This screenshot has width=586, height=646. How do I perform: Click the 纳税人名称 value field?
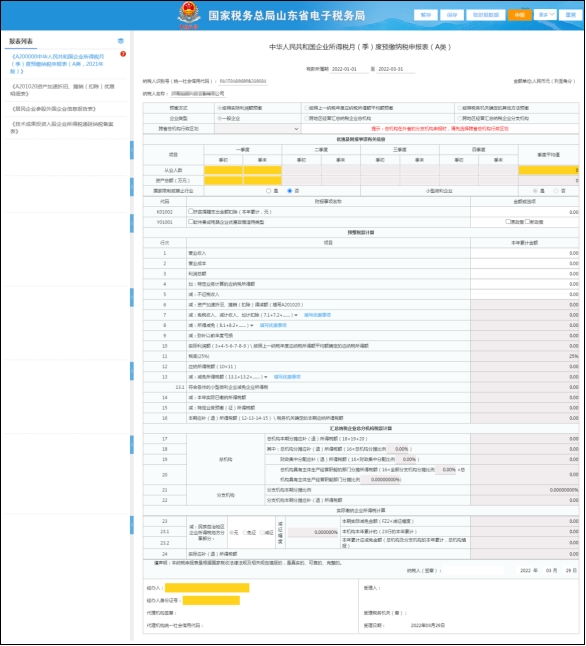point(198,94)
